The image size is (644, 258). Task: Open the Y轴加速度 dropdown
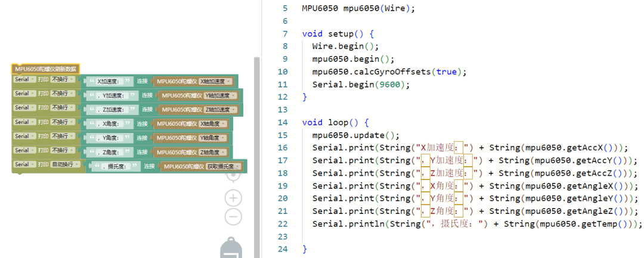click(x=221, y=95)
